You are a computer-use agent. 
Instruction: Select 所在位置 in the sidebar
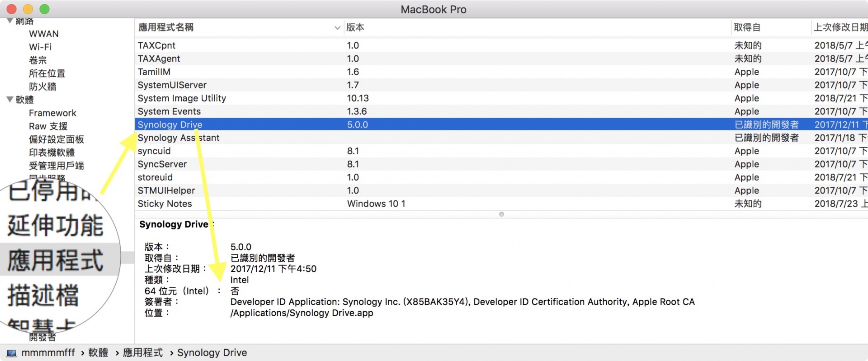47,73
